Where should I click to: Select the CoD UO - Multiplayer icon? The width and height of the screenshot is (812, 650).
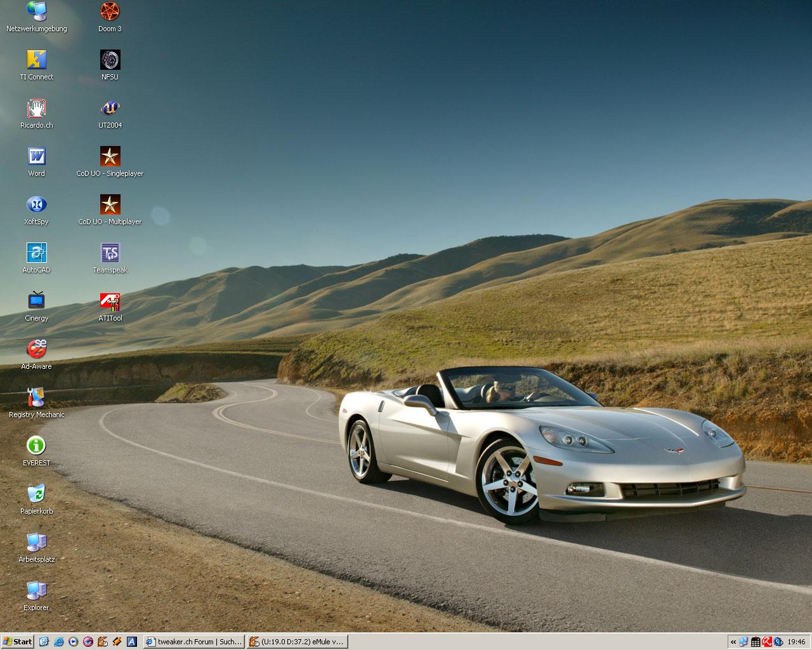pos(110,205)
